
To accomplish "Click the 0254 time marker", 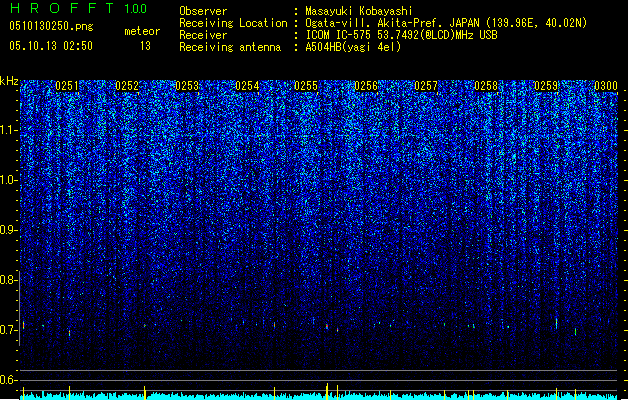I will (x=247, y=86).
